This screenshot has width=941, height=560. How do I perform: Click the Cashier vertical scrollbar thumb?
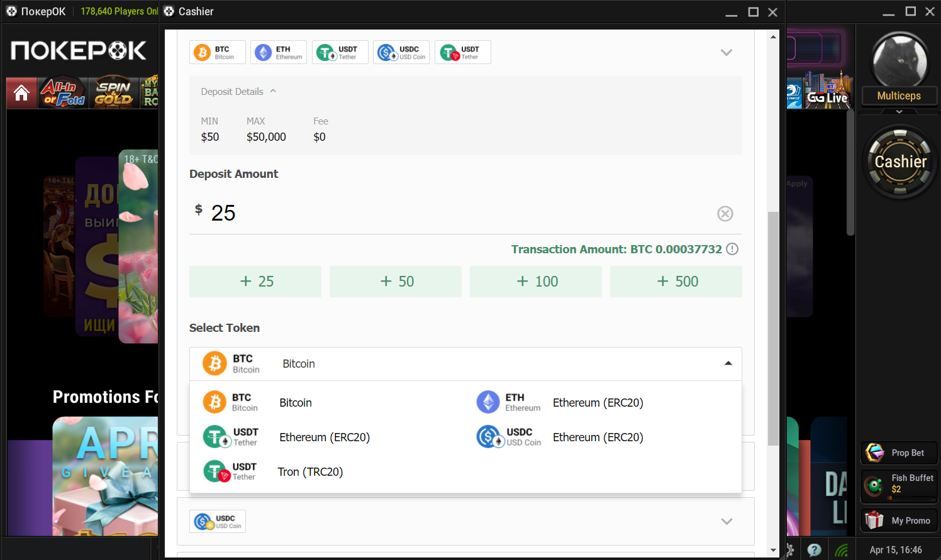click(773, 327)
